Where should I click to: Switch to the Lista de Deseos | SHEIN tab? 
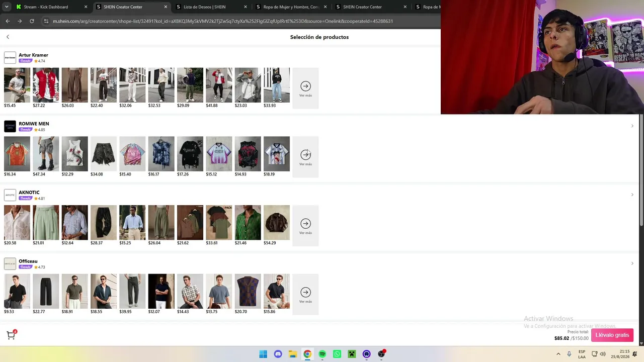coord(211,7)
